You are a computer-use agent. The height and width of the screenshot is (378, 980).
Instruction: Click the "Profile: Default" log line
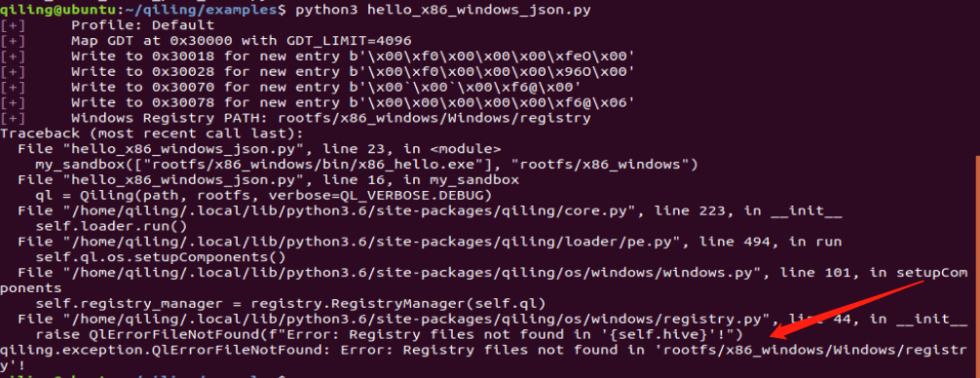[143, 25]
